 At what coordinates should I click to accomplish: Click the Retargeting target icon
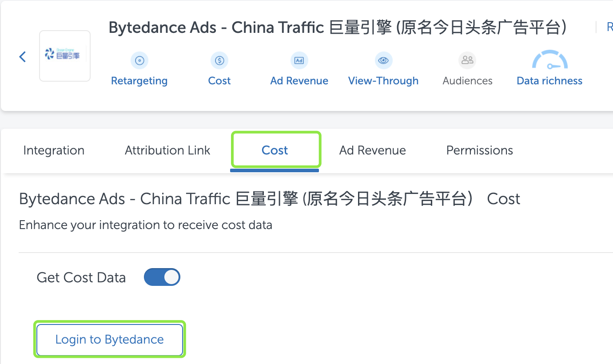[139, 60]
